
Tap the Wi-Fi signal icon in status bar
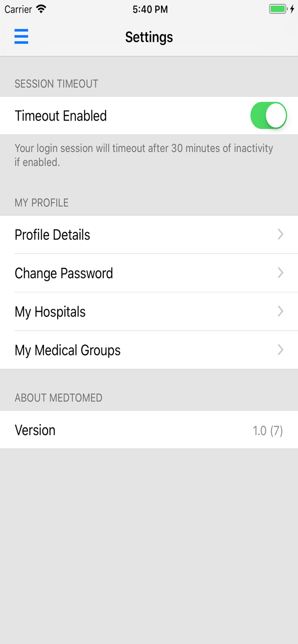click(x=42, y=9)
